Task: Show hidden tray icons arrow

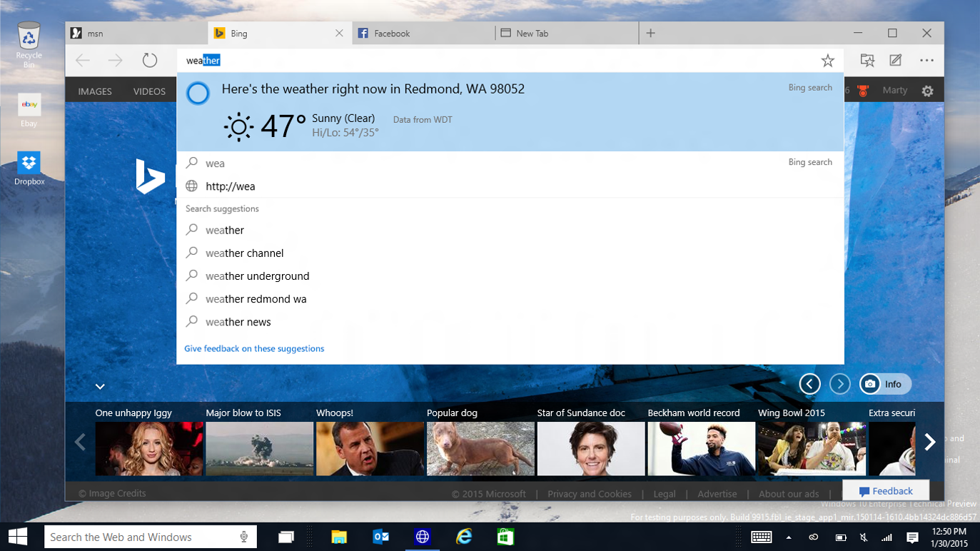Action: [x=789, y=537]
